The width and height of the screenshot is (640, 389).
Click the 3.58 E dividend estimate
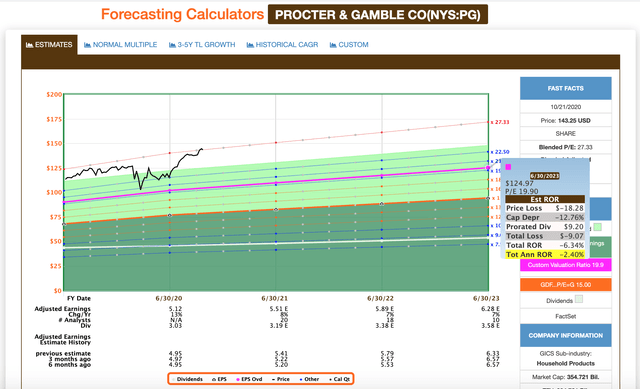[x=490, y=326]
